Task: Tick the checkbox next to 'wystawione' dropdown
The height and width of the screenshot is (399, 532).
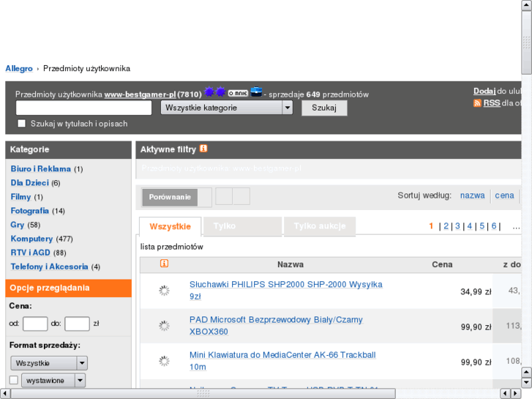Action: coord(14,380)
